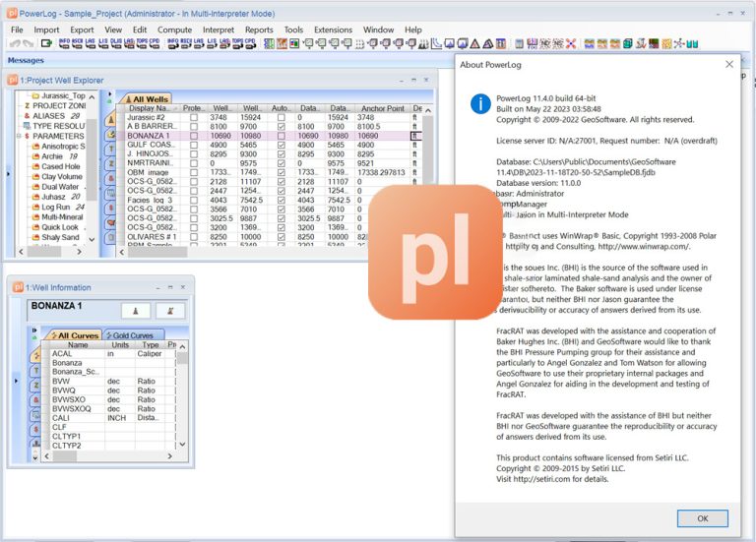Expand the Project Well Explorer left-edge arrow
Screen dimensions: 756x542
coord(8,173)
